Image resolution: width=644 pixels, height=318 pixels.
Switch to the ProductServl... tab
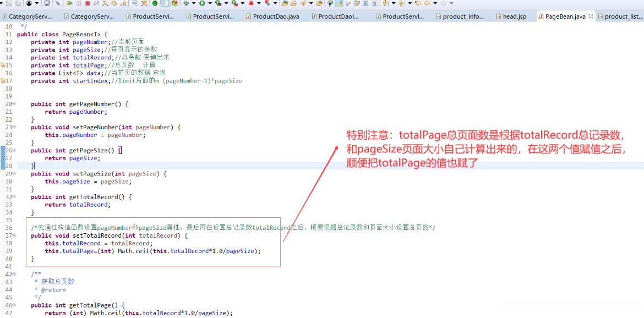(x=400, y=17)
